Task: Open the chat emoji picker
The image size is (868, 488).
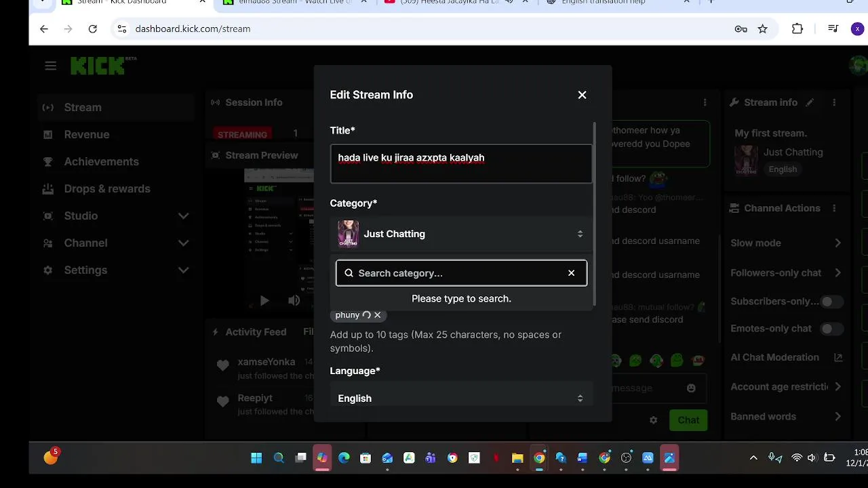Action: pyautogui.click(x=691, y=388)
